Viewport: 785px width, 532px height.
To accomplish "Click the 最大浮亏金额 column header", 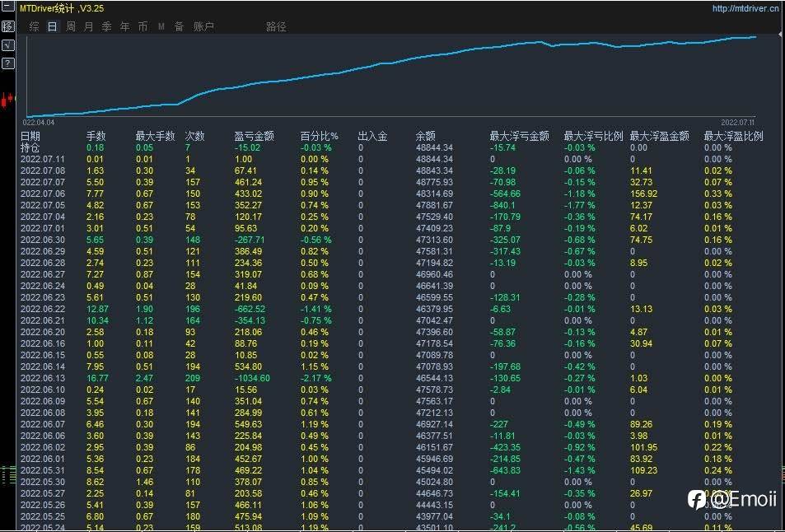I will pos(519,136).
